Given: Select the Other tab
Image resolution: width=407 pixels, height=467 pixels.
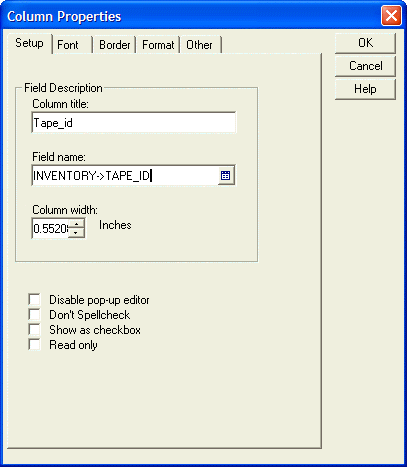Looking at the screenshot, I should click(x=200, y=45).
